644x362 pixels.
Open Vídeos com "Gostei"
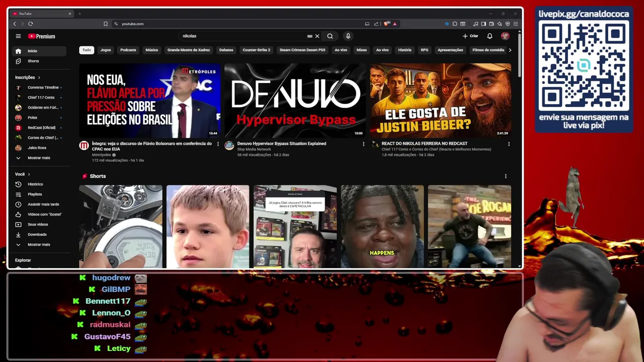tap(39, 214)
